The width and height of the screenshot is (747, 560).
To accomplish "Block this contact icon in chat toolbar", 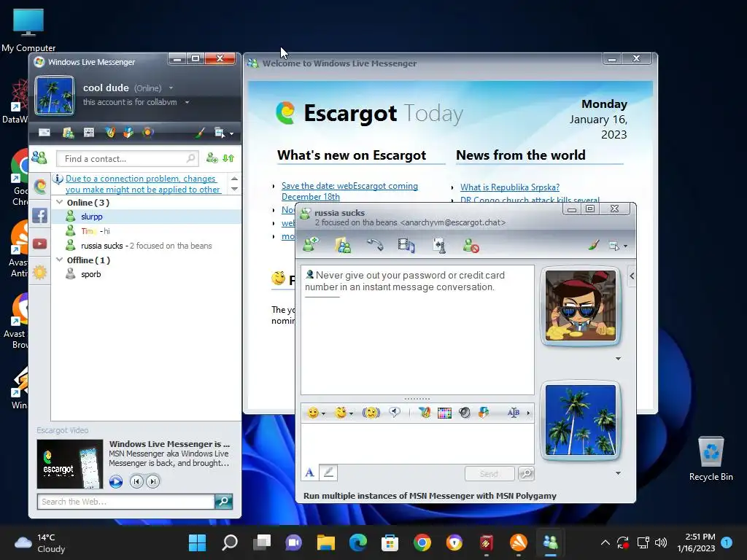I will coord(471,245).
